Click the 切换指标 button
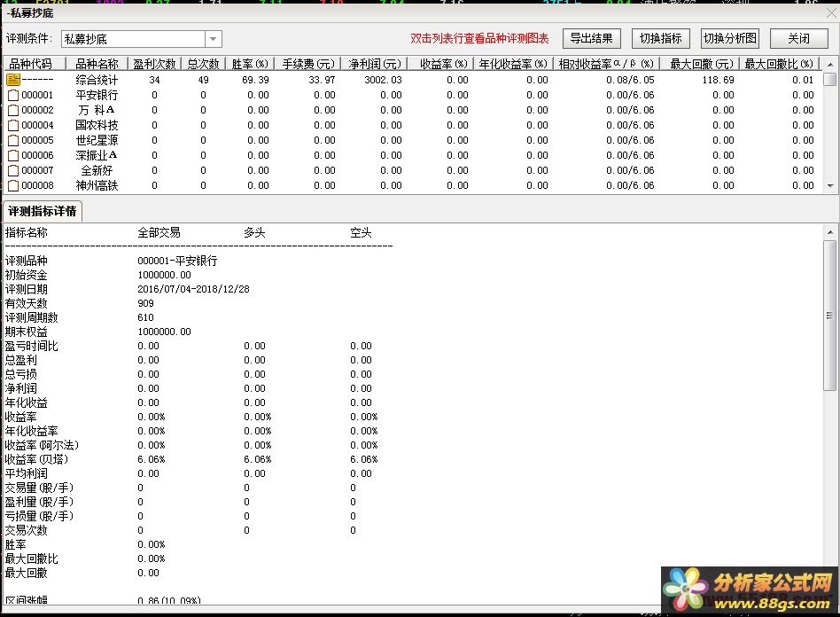This screenshot has height=617, width=840. click(660, 39)
